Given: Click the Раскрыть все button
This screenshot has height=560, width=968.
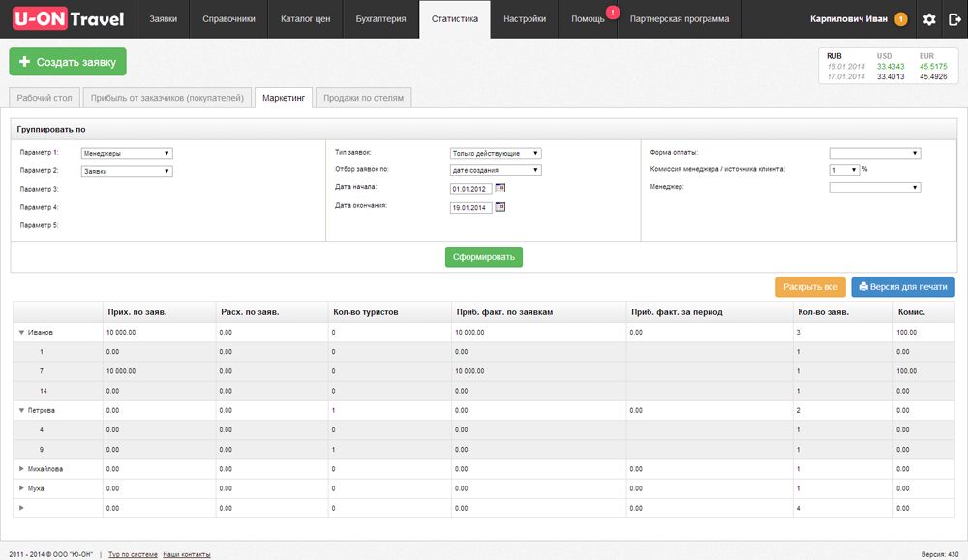Looking at the screenshot, I should [810, 287].
